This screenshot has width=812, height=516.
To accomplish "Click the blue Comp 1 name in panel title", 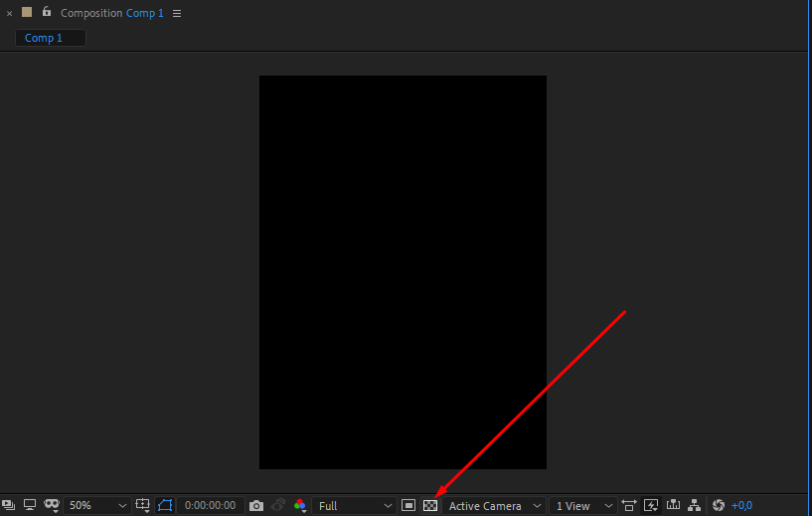I will click(x=144, y=13).
